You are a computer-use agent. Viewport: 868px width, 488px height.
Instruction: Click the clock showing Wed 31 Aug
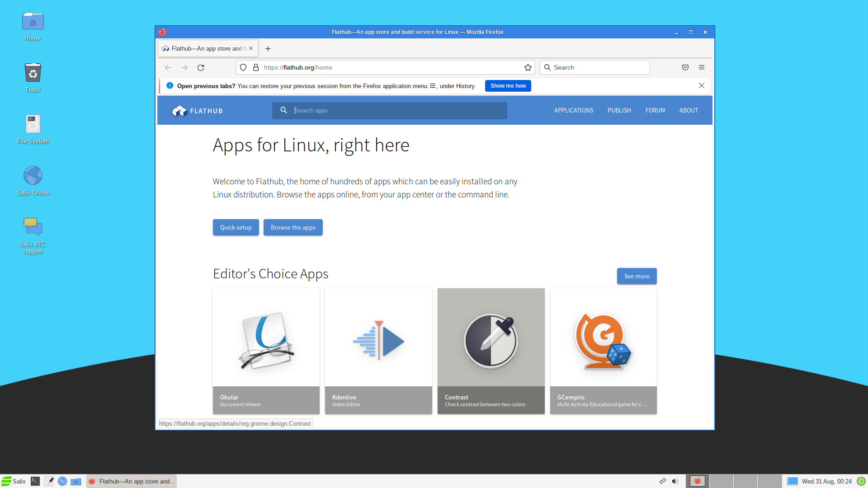(826, 481)
